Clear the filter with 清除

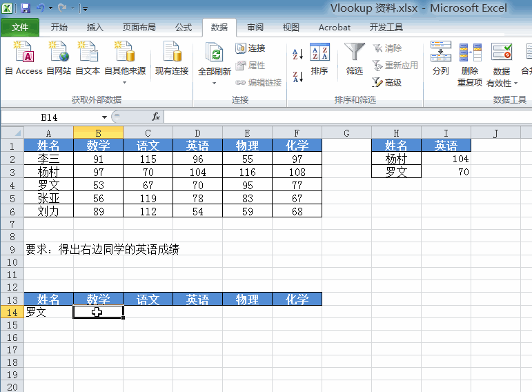click(x=387, y=48)
